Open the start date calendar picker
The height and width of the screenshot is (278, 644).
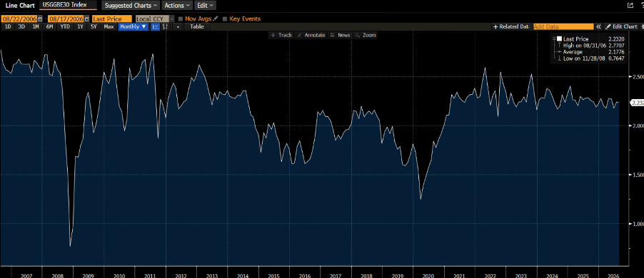40,19
